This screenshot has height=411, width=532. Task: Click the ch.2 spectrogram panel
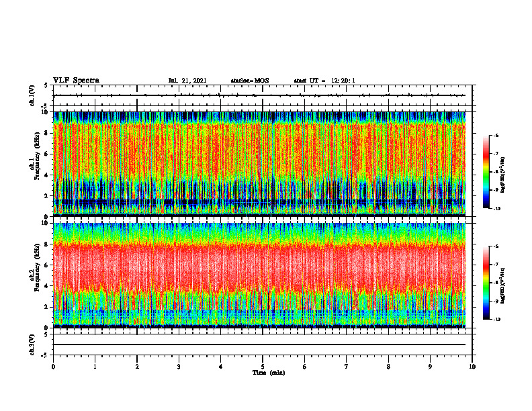259,275
